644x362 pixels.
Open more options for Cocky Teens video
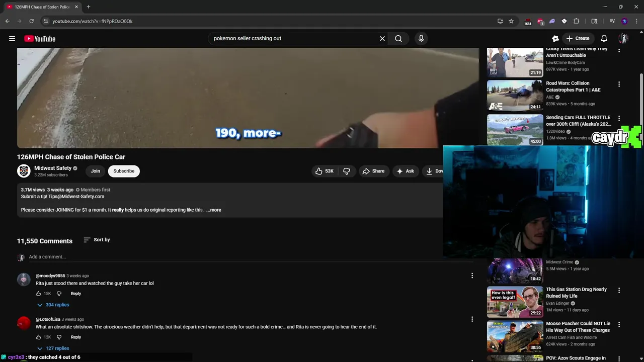(619, 50)
